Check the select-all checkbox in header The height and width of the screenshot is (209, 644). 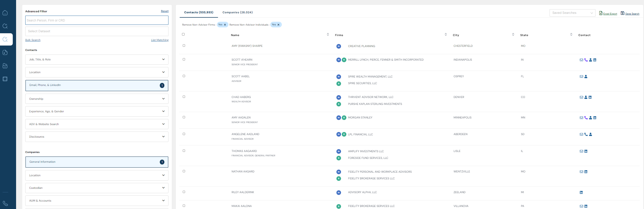183,34
